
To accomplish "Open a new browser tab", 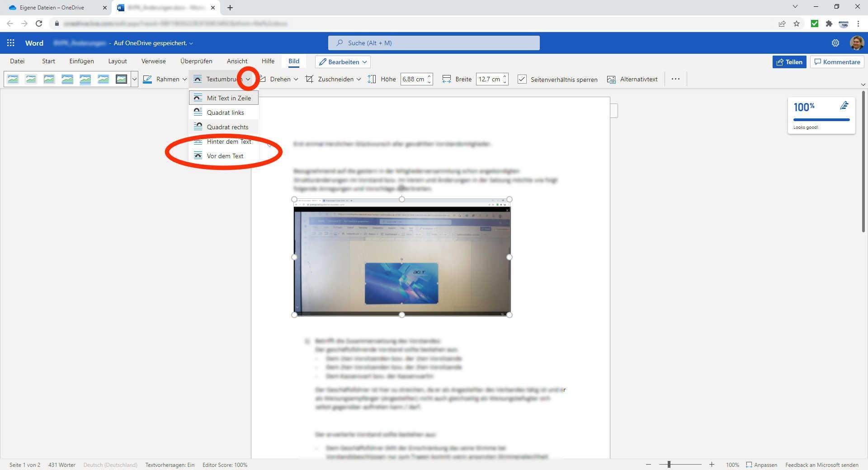I will point(230,8).
